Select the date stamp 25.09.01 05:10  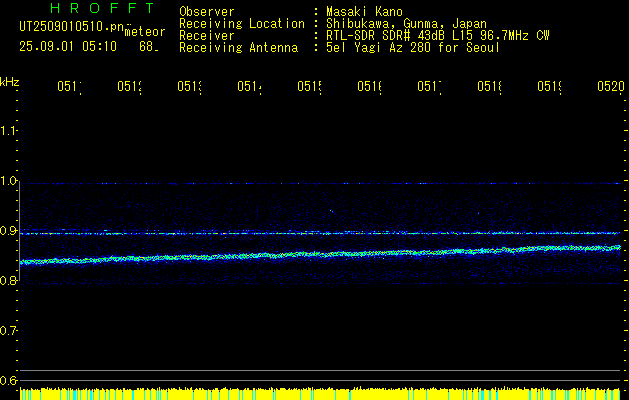click(x=68, y=47)
